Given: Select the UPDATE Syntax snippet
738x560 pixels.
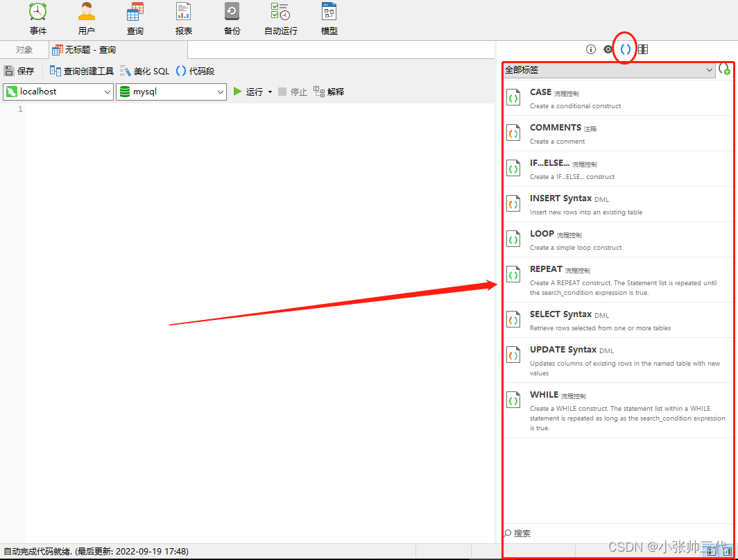Looking at the screenshot, I should (619, 360).
